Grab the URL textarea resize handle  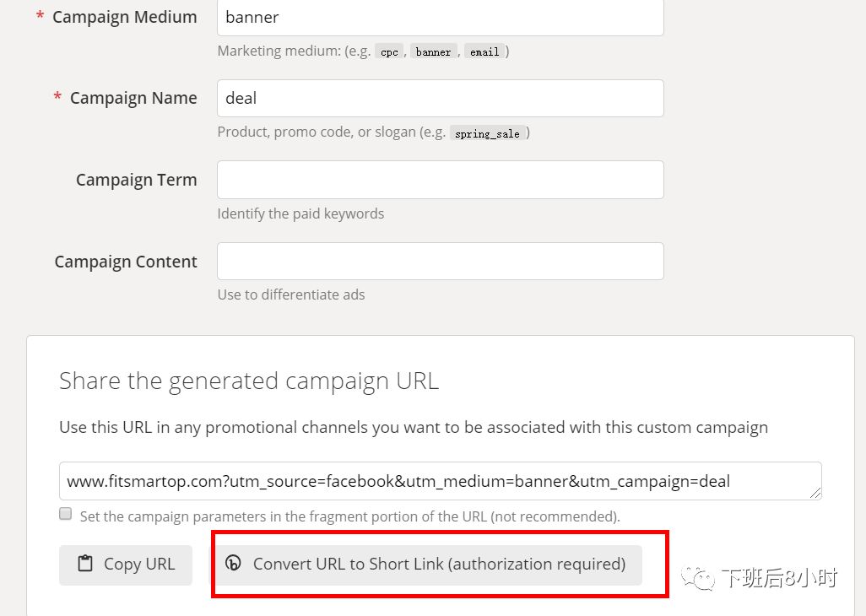coord(815,494)
